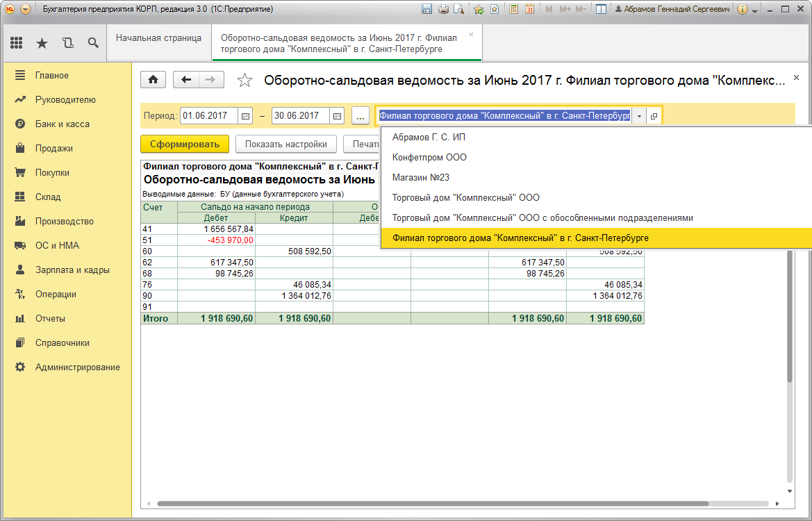The height and width of the screenshot is (521, 812).
Task: Click the yellow info icon
Action: point(742,9)
